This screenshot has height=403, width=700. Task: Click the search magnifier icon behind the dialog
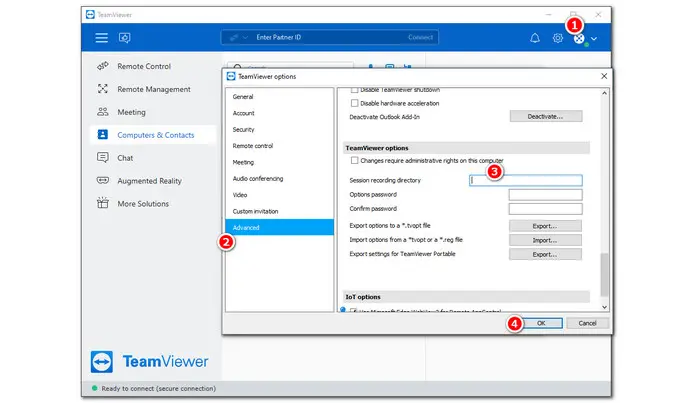coord(238,66)
